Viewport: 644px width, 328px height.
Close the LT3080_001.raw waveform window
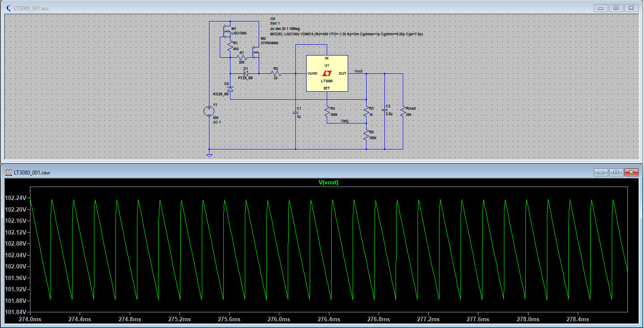pyautogui.click(x=631, y=172)
